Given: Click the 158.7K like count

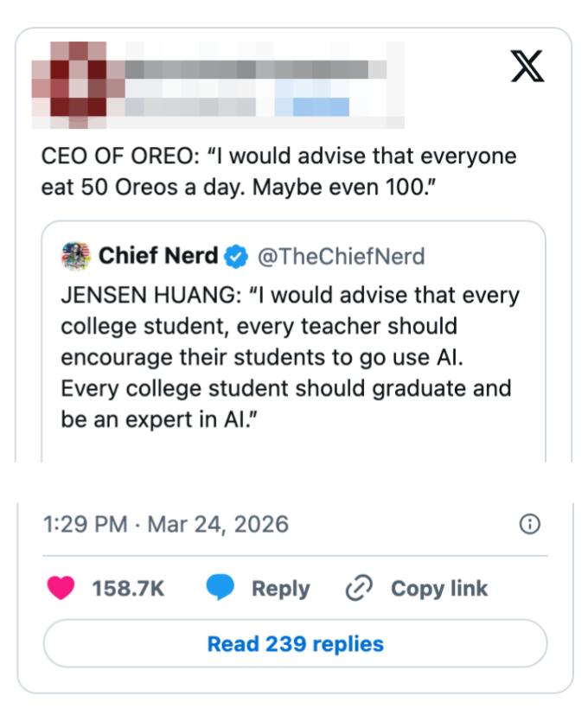Looking at the screenshot, I should click(x=128, y=589).
